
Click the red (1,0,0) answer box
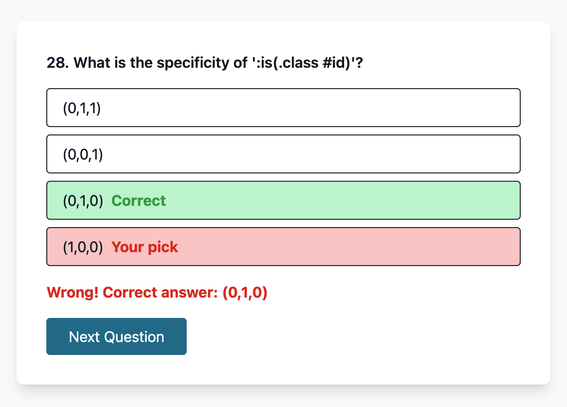(x=284, y=247)
